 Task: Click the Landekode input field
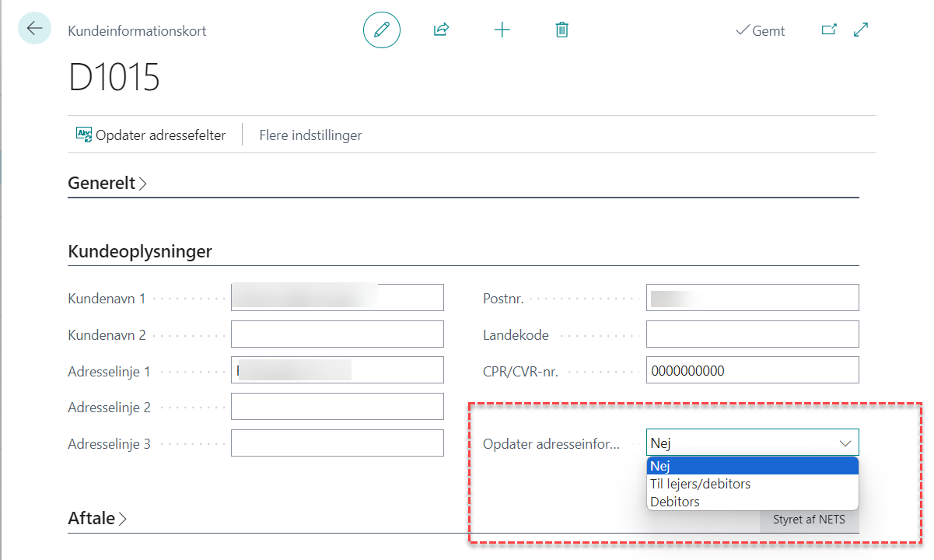751,334
